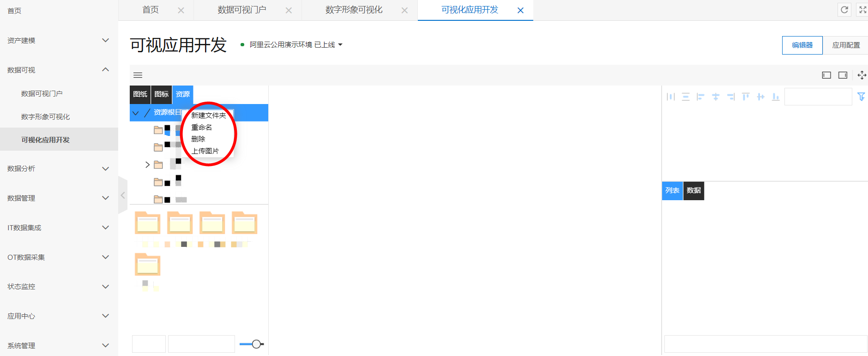Expand IT数据集成 sidebar section
Image resolution: width=868 pixels, height=356 pixels.
tap(105, 227)
